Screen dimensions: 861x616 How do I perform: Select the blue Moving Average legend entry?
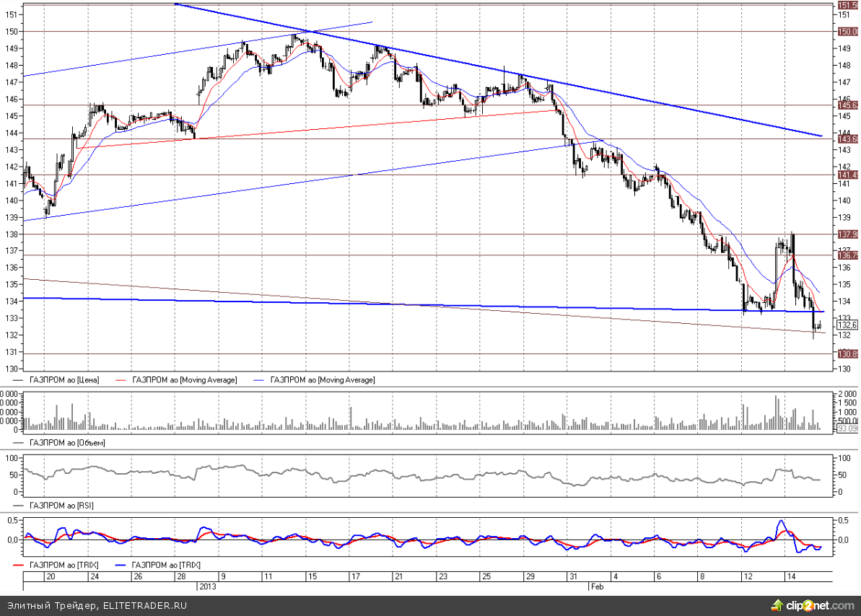pos(322,379)
